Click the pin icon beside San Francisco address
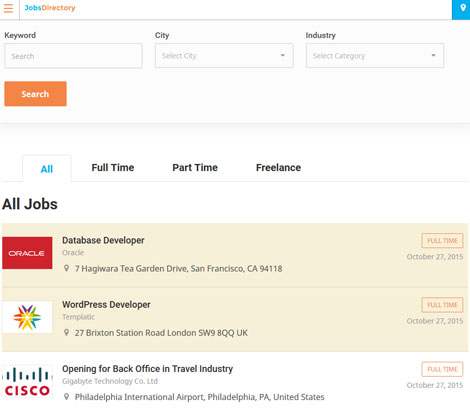The width and height of the screenshot is (470, 411). 67,268
